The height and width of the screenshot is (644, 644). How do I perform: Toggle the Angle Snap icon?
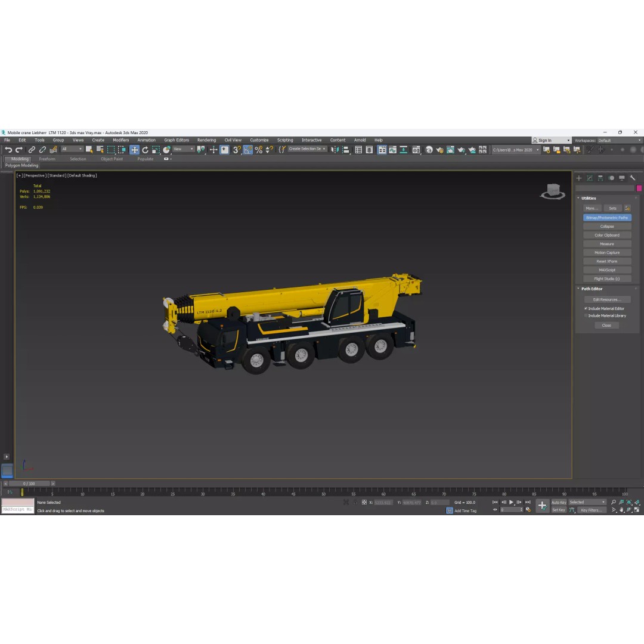(x=247, y=150)
